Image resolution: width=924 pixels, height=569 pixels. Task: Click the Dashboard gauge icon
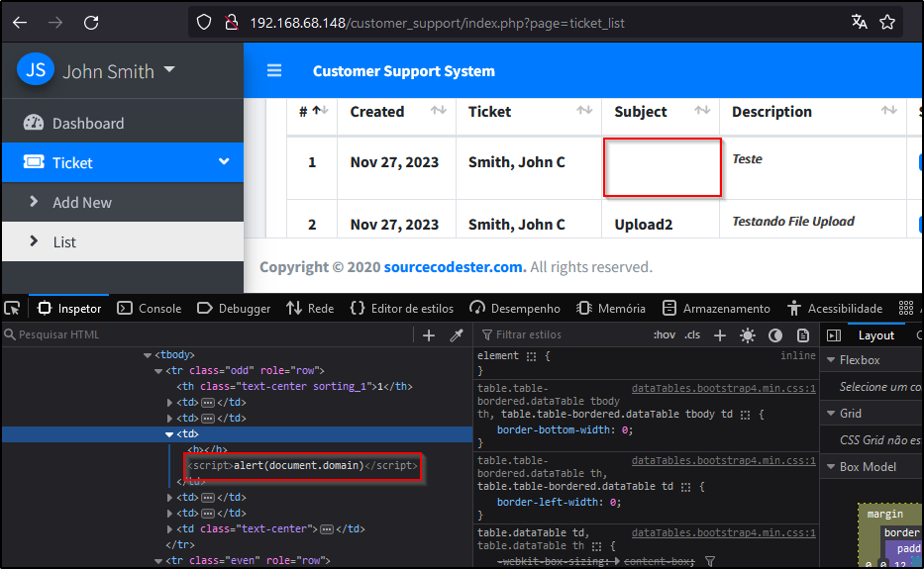33,123
